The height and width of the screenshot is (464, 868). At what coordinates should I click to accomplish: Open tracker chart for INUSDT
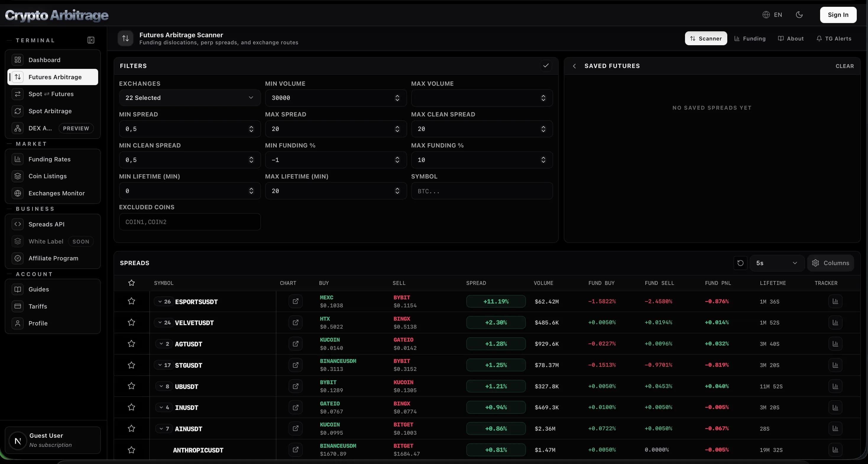click(x=835, y=407)
